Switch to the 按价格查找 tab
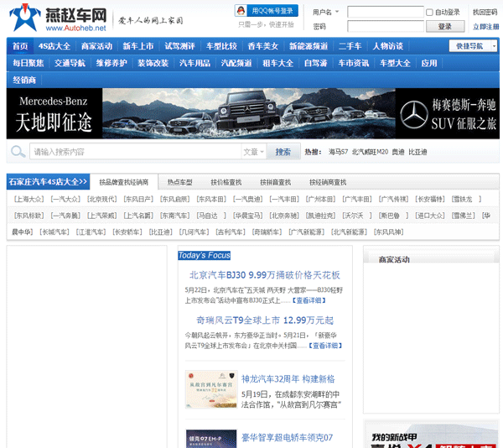503x448 pixels. click(226, 182)
